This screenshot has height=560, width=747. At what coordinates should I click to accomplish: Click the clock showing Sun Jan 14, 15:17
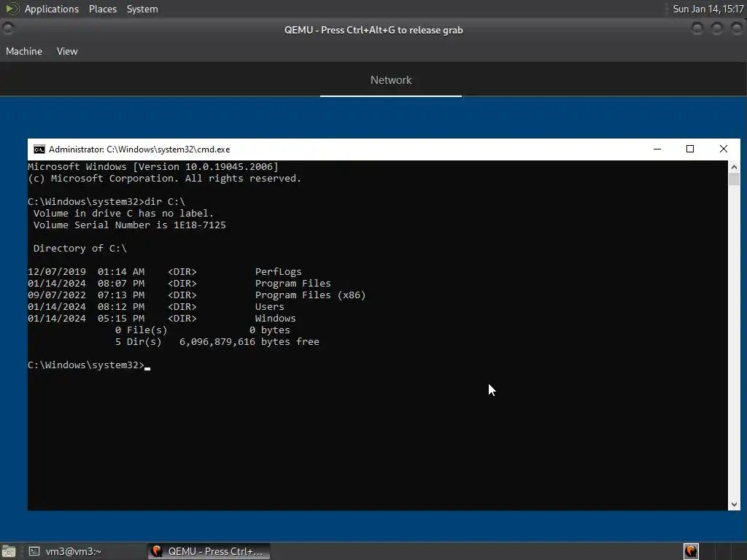pyautogui.click(x=708, y=9)
